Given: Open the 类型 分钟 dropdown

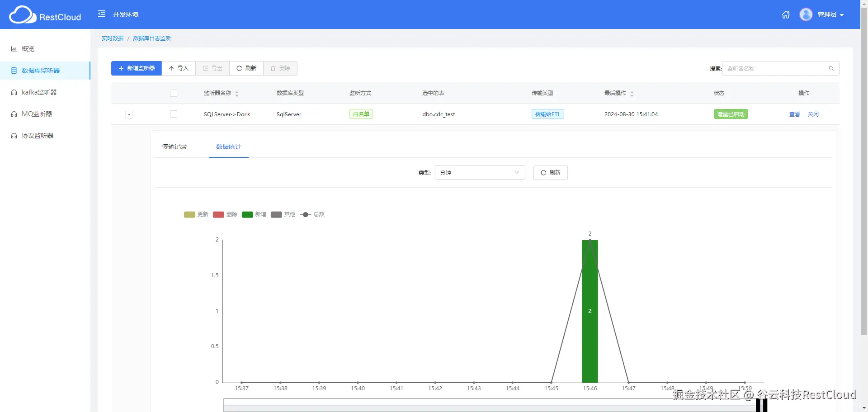Looking at the screenshot, I should [x=480, y=172].
